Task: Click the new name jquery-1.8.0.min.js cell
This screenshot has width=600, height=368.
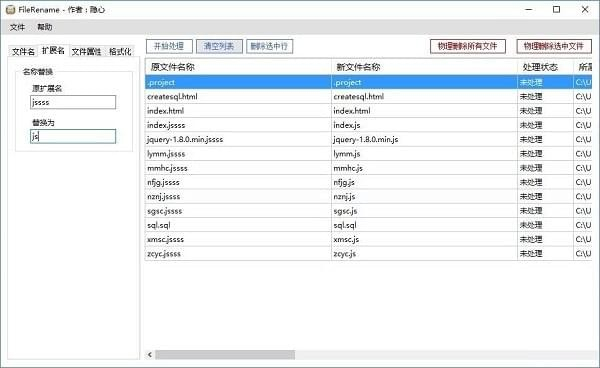Action: (424, 139)
